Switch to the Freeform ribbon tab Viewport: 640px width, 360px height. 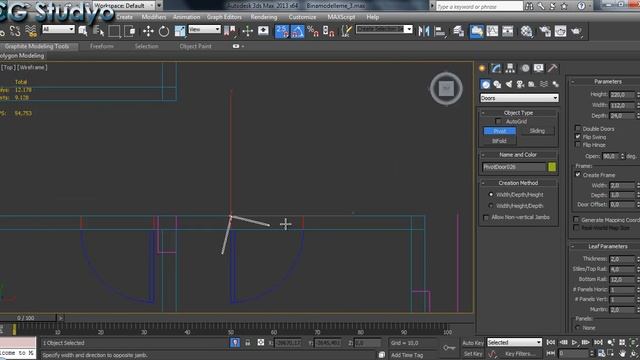tap(102, 46)
